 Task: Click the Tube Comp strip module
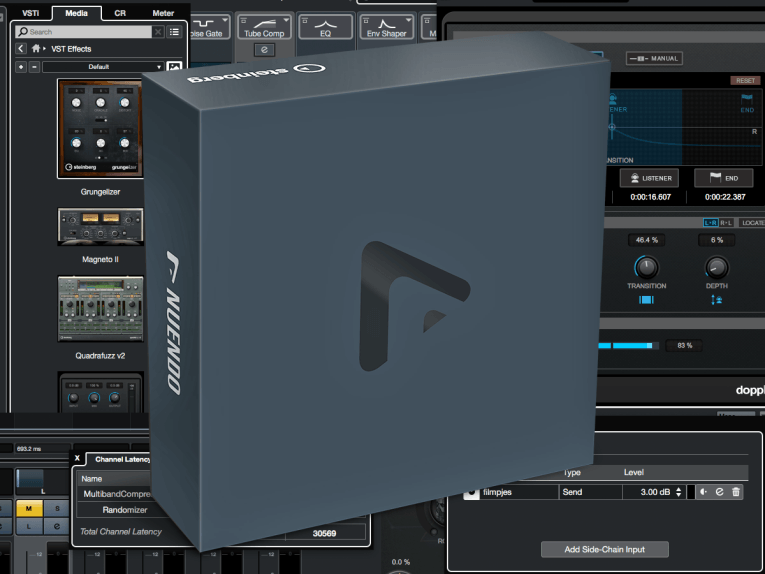264,27
